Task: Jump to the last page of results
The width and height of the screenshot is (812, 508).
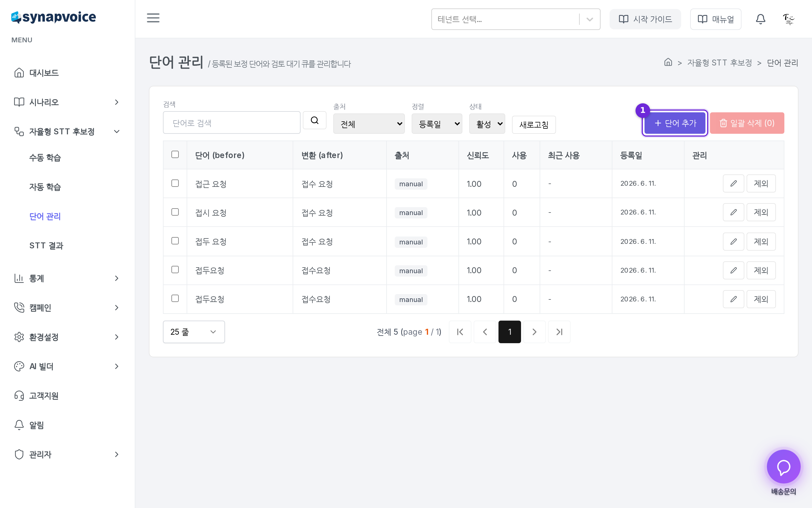Action: pyautogui.click(x=559, y=332)
